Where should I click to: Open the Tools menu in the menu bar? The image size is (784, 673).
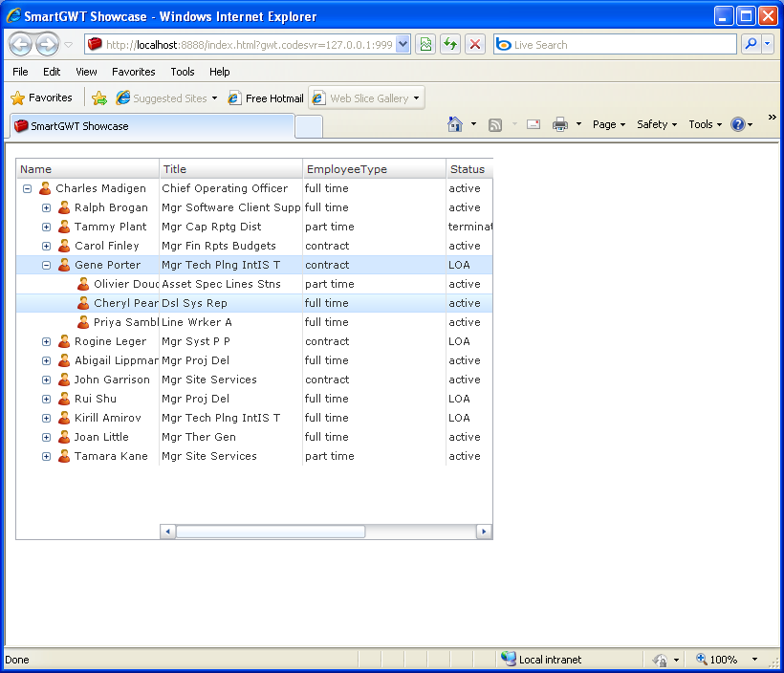click(x=182, y=72)
